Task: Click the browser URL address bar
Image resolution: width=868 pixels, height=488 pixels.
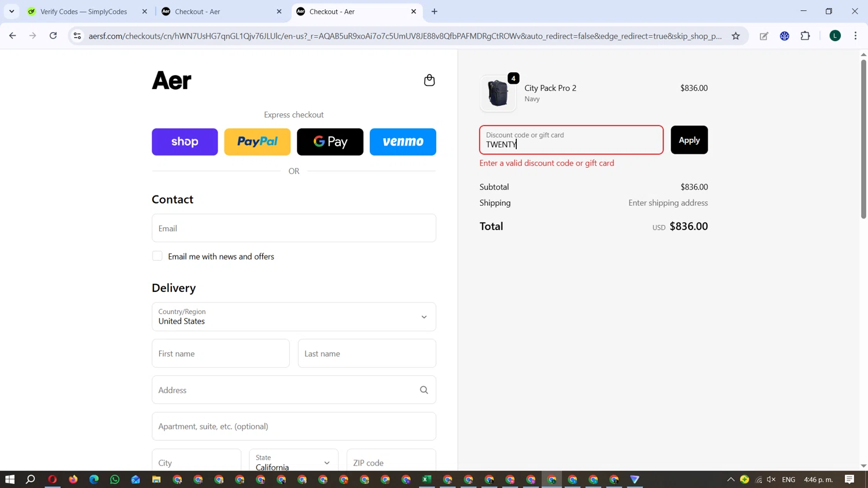Action: point(405,36)
